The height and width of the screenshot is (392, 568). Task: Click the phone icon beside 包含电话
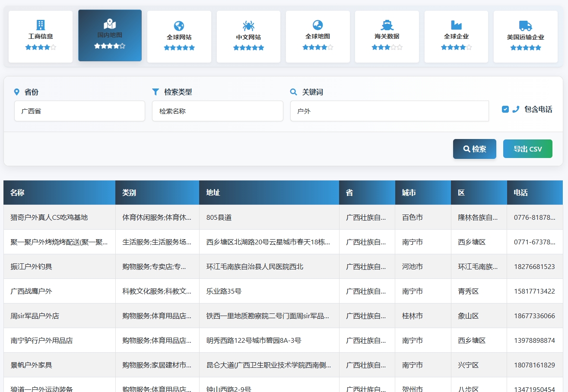pos(515,109)
